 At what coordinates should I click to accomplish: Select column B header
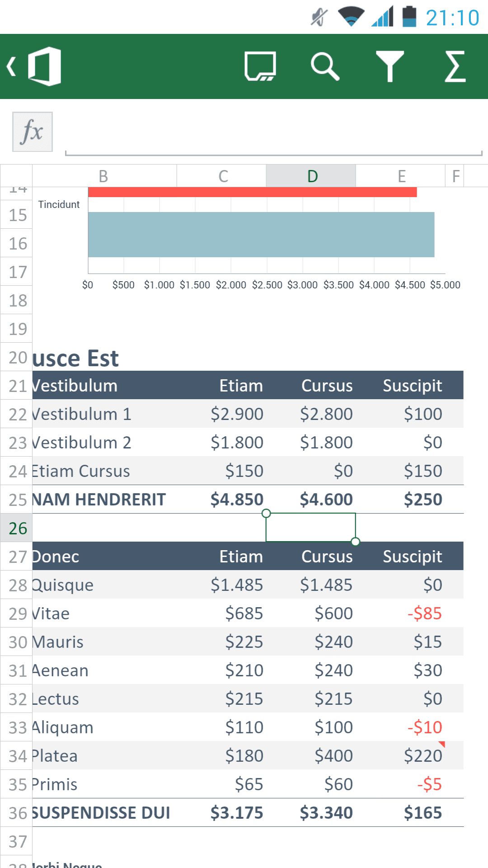pyautogui.click(x=104, y=176)
